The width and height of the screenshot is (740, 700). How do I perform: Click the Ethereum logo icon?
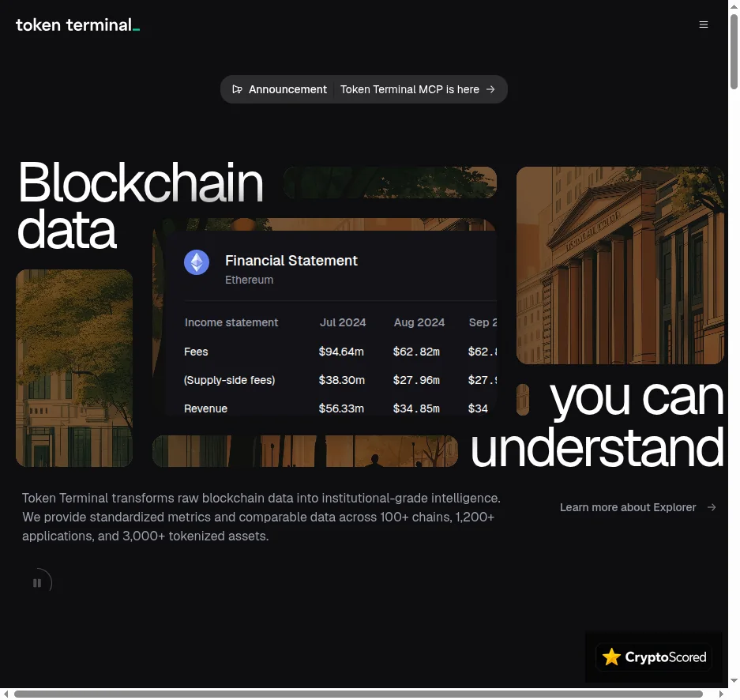point(197,262)
